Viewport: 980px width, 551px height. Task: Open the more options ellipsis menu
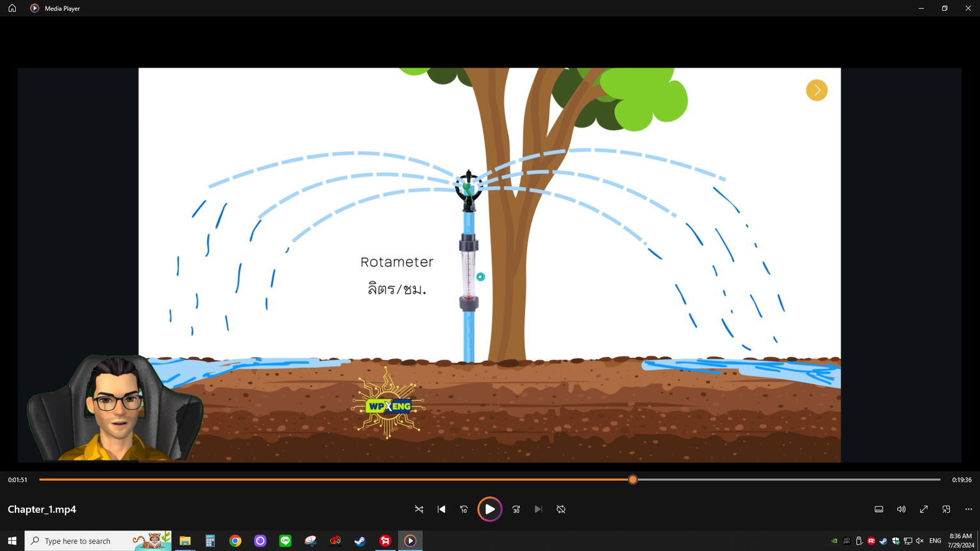[969, 510]
